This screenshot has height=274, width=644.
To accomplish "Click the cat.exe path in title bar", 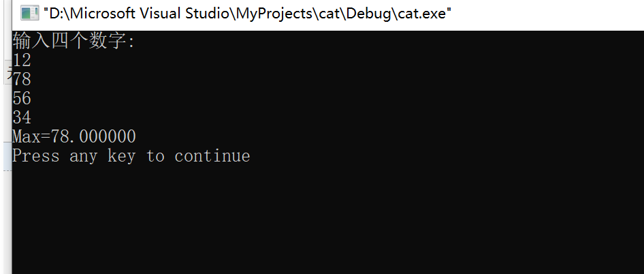I will pos(247,14).
